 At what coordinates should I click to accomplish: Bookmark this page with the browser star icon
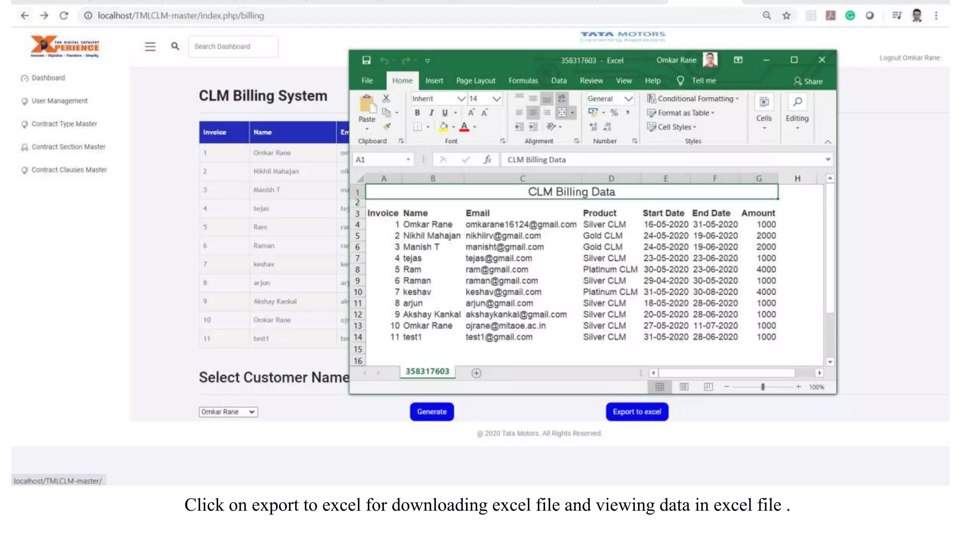[x=786, y=16]
